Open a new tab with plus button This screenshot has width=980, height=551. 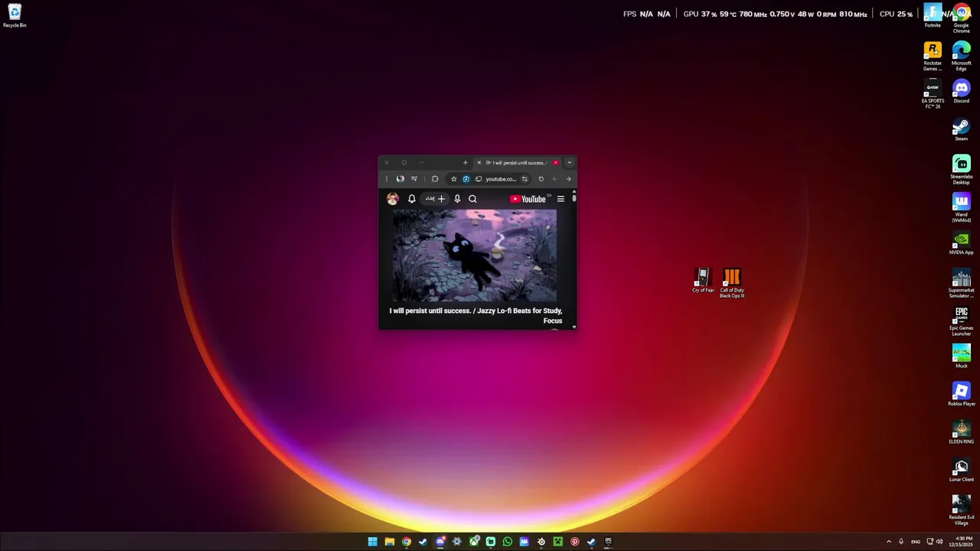pos(465,162)
